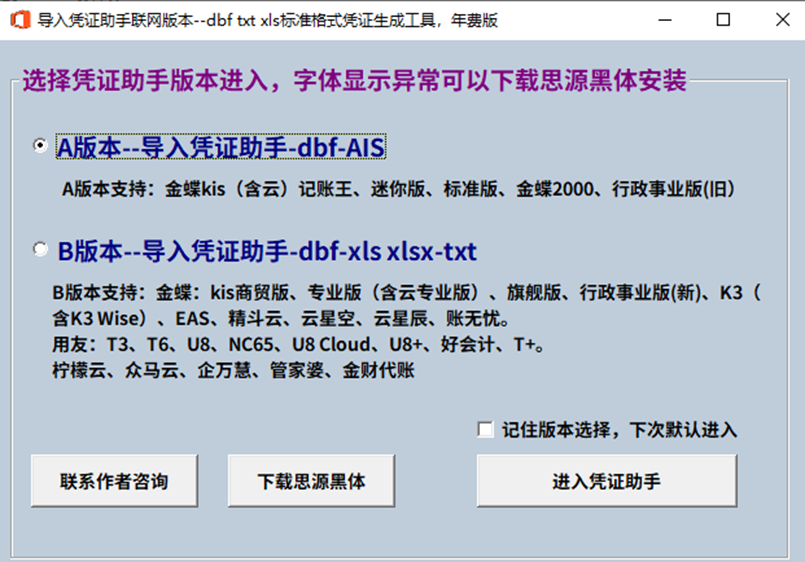Click the A版本支持 description text line

click(x=398, y=189)
